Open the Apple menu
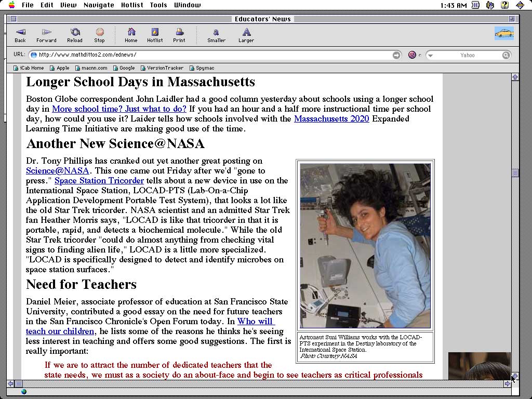Image resolution: width=532 pixels, height=399 pixels. (x=12, y=5)
